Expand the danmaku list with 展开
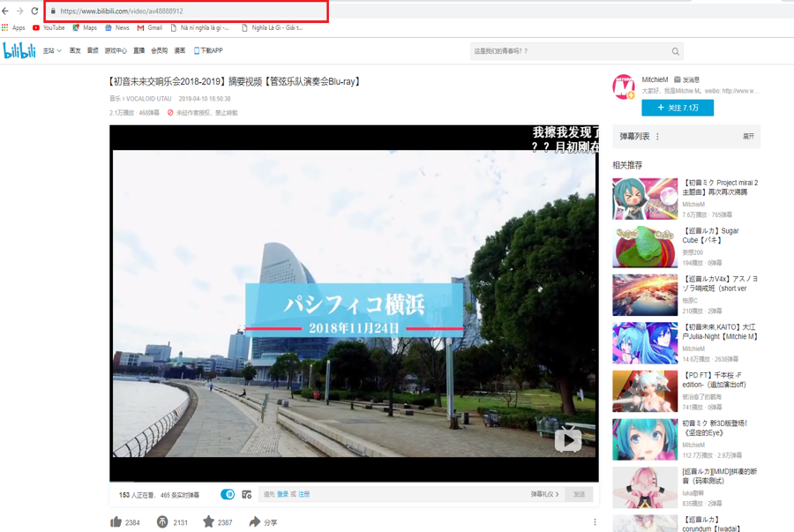 tap(748, 137)
